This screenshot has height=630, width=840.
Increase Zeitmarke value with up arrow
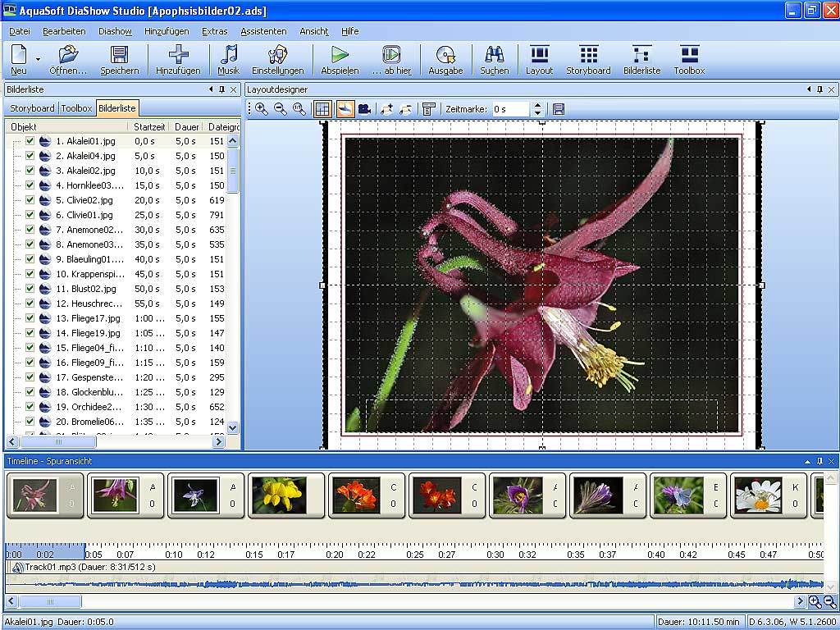pyautogui.click(x=537, y=105)
